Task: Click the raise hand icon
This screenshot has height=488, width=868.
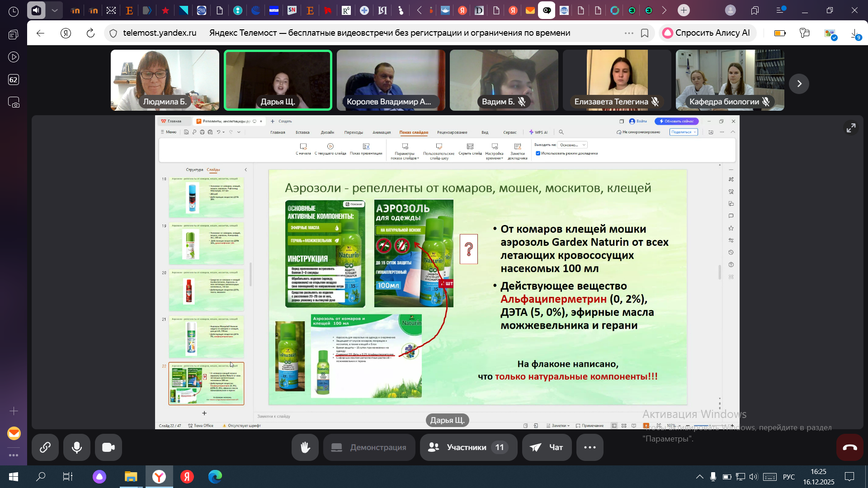Action: point(305,447)
